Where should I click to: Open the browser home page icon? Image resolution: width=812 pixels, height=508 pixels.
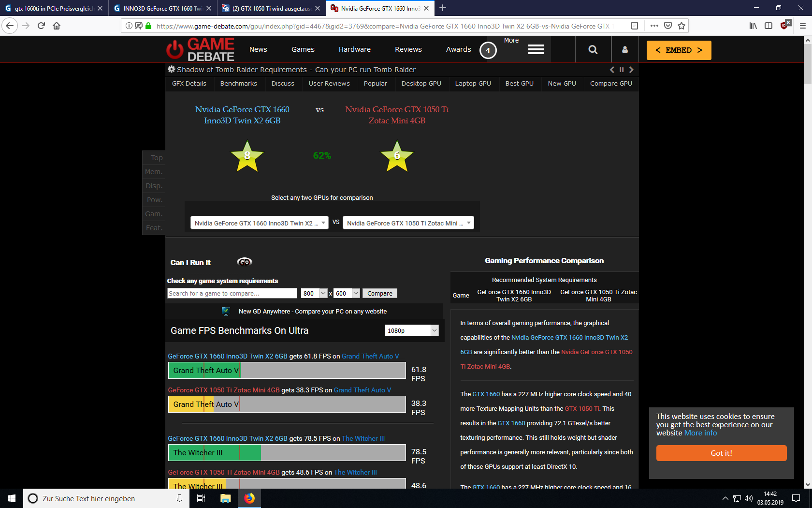57,26
